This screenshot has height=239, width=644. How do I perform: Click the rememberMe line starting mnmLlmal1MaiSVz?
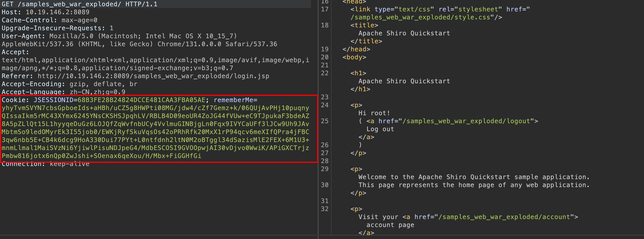pos(155,148)
